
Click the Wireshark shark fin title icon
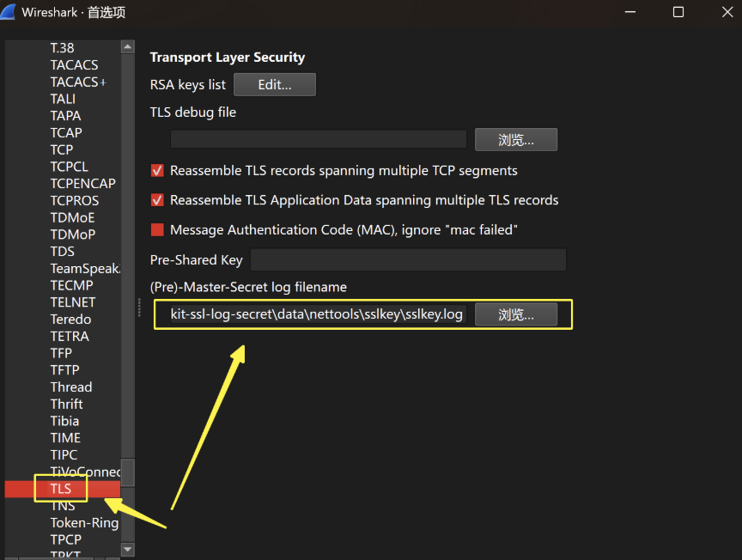(x=8, y=12)
